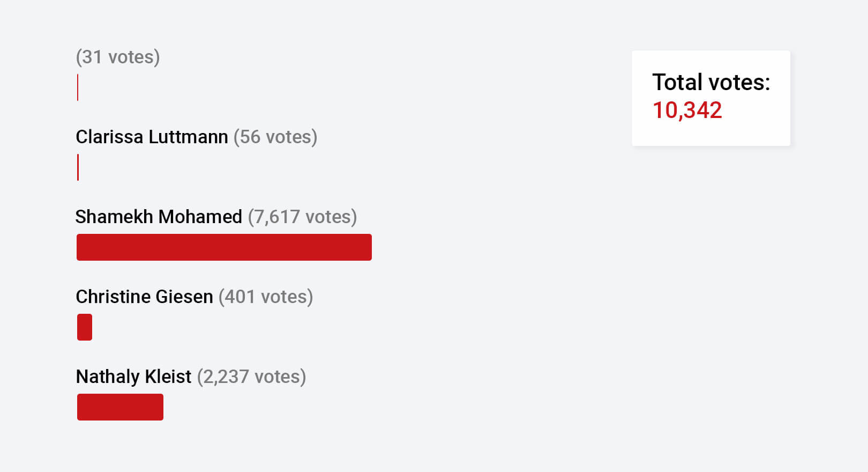Viewport: 868px width, 472px height.
Task: Click the Total votes heading
Action: tap(711, 82)
